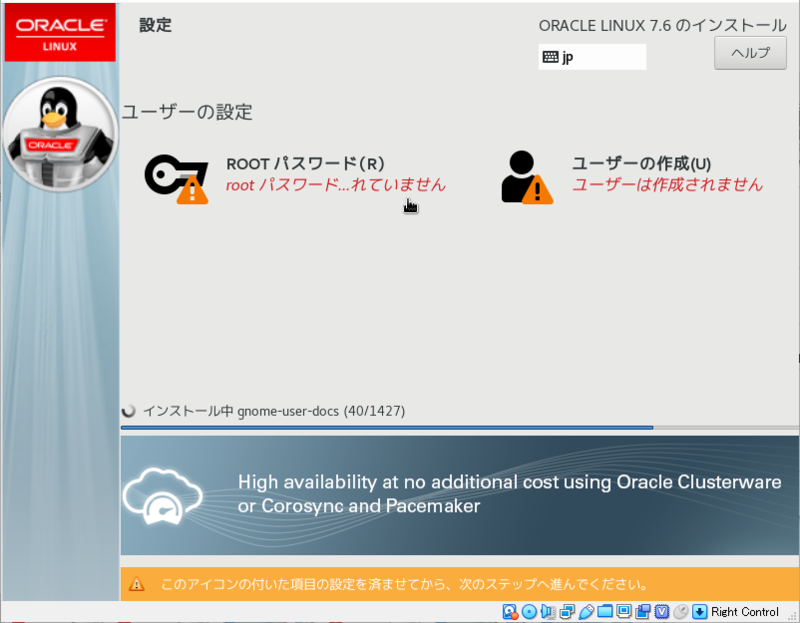Click the installing spinner icon
This screenshot has width=800, height=623.
point(129,411)
